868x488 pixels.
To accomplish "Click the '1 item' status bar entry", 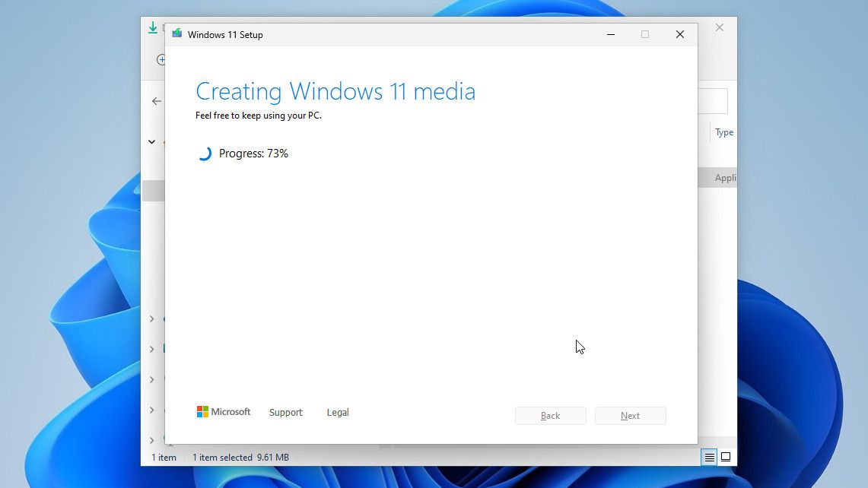I will [x=164, y=458].
